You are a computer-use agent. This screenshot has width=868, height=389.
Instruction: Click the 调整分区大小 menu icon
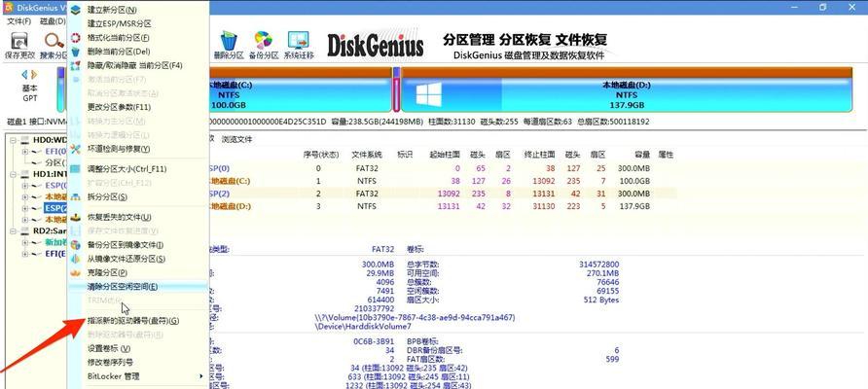click(x=76, y=169)
